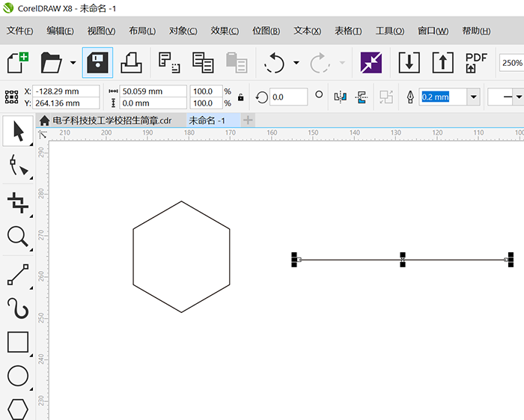The height and width of the screenshot is (420, 524).
Task: Add a new document tab with plus
Action: pyautogui.click(x=248, y=121)
